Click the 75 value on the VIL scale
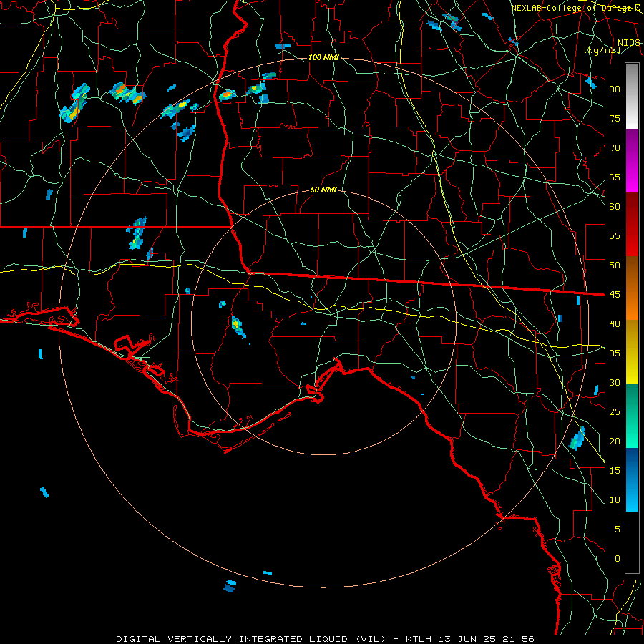Image resolution: width=644 pixels, height=644 pixels. click(615, 119)
